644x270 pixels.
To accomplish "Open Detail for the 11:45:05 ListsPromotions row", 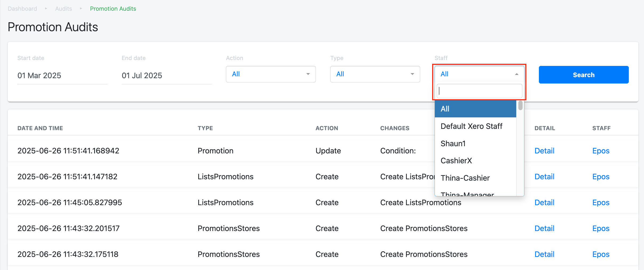I will point(544,202).
